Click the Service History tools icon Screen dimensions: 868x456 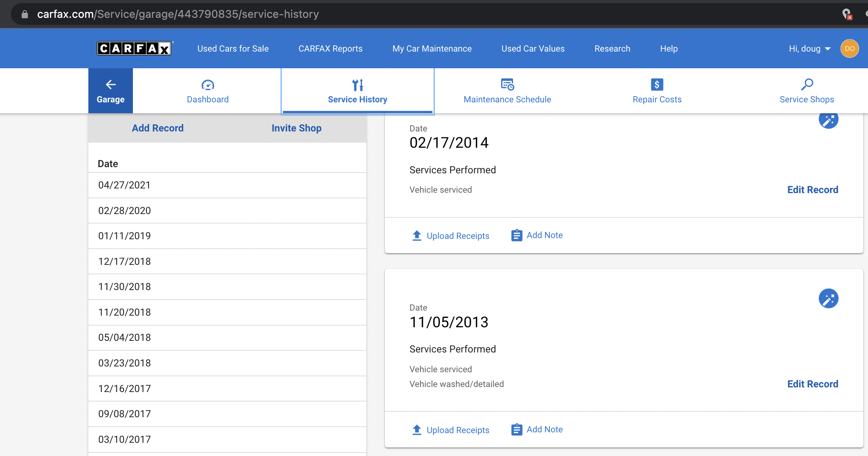[x=358, y=85]
